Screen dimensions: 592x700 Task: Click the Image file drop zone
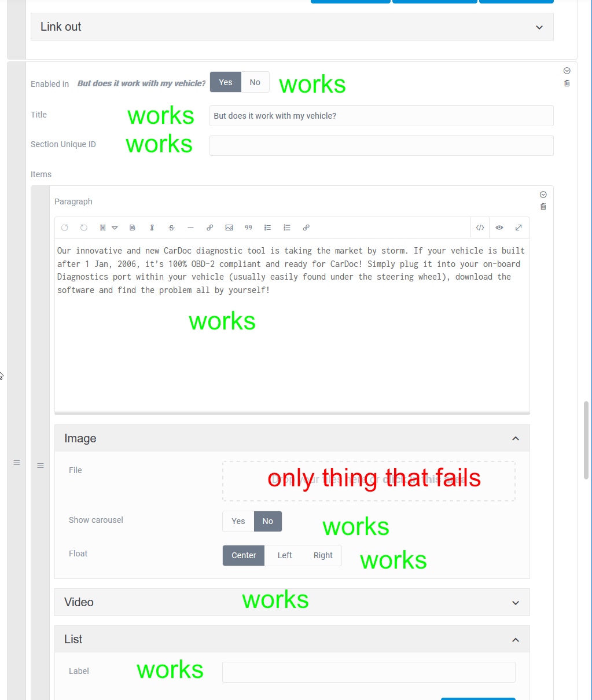[x=369, y=481]
